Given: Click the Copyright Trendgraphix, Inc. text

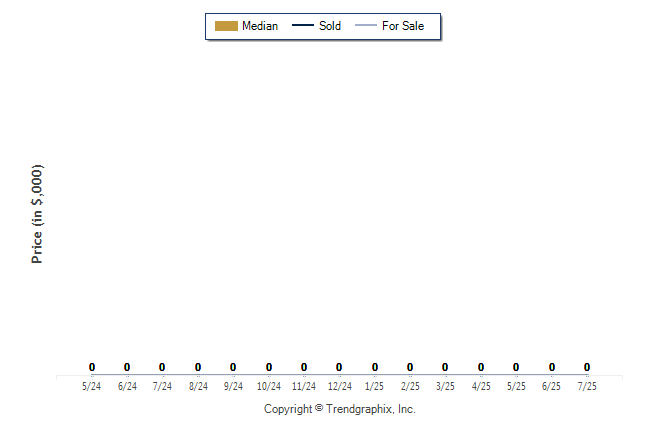Looking at the screenshot, I should pos(340,409).
